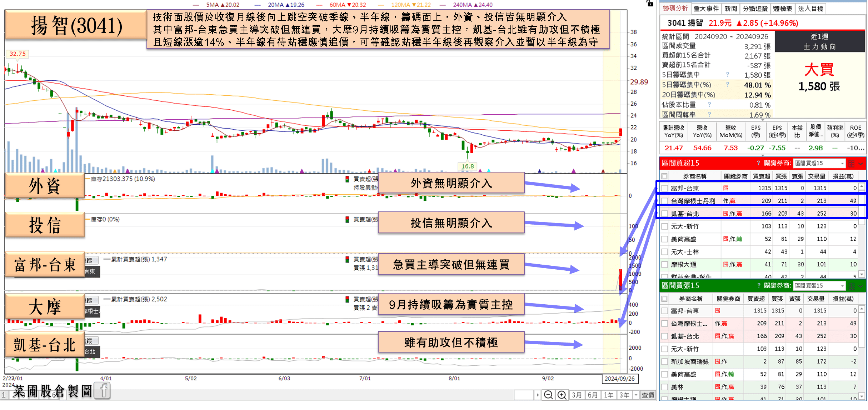Click 買賣超 legend icon in 投信 panel

347,219
